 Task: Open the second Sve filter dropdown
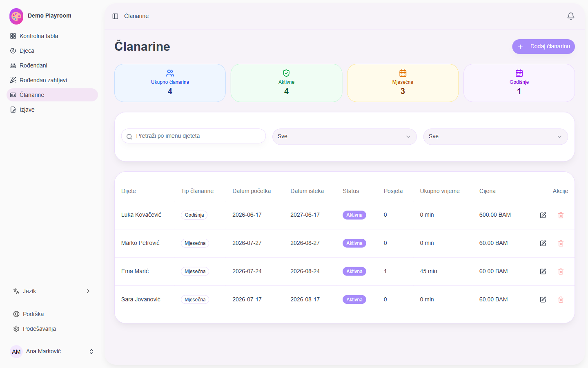point(496,137)
